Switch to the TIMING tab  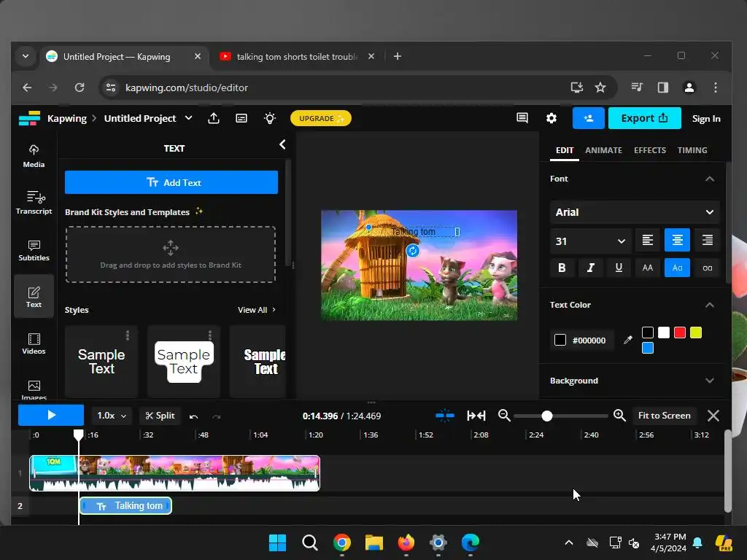tap(692, 150)
